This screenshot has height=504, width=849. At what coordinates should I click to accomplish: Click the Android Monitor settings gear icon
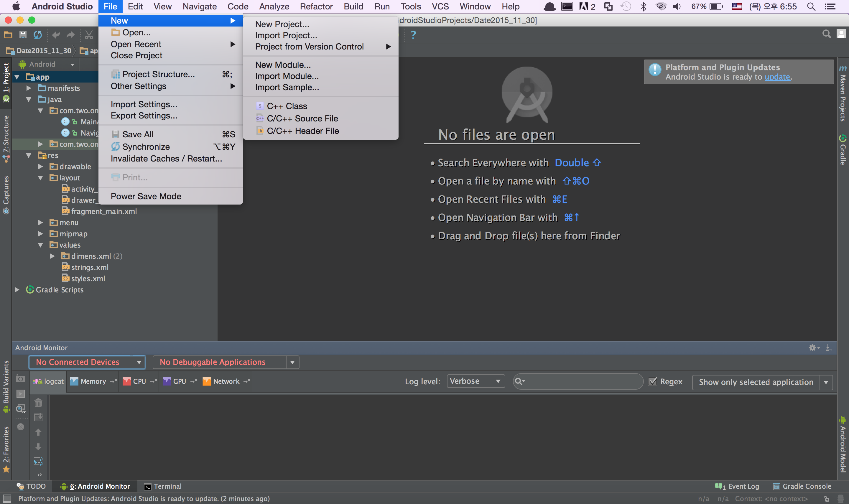(813, 348)
